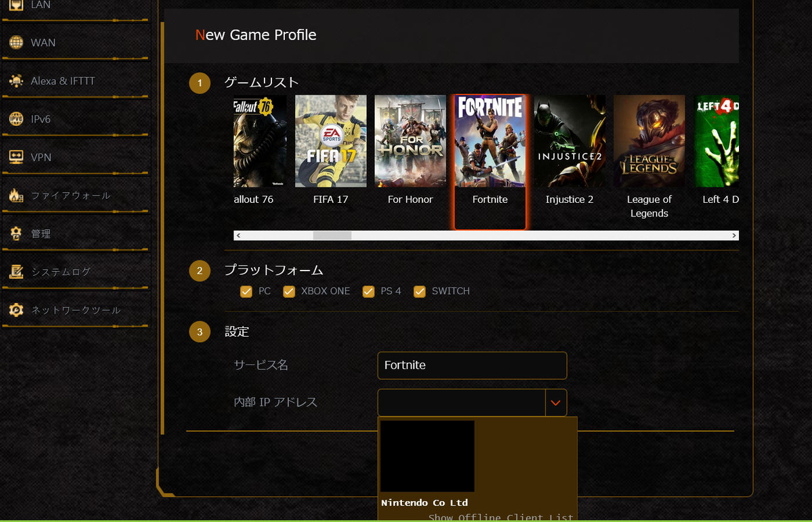Click the game list scrollbar left arrow
The image size is (812, 522).
(x=239, y=235)
